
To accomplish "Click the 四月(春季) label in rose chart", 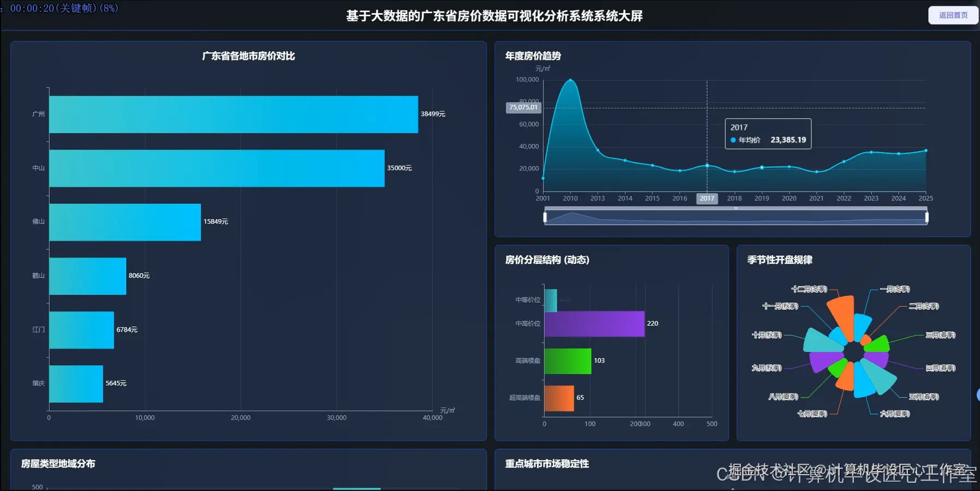I will click(941, 368).
